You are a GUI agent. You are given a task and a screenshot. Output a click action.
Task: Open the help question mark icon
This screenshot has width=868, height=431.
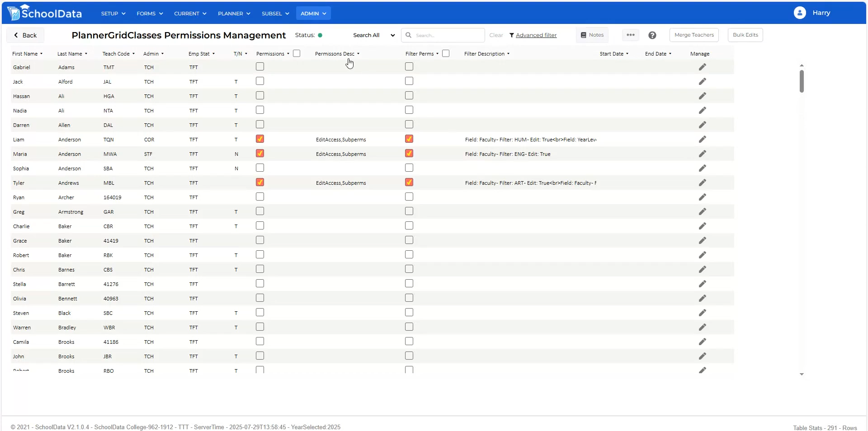point(652,35)
